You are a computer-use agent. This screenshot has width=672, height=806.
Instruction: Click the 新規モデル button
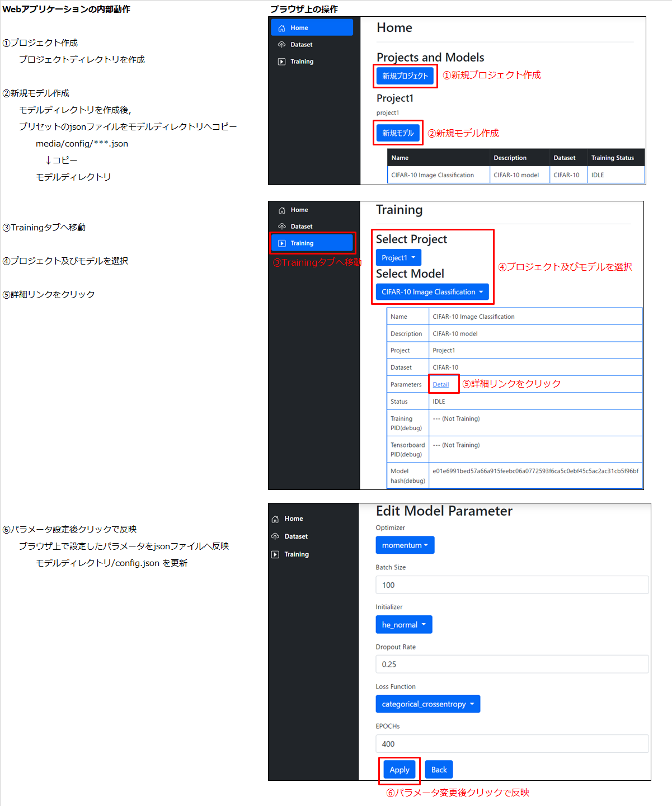[398, 133]
